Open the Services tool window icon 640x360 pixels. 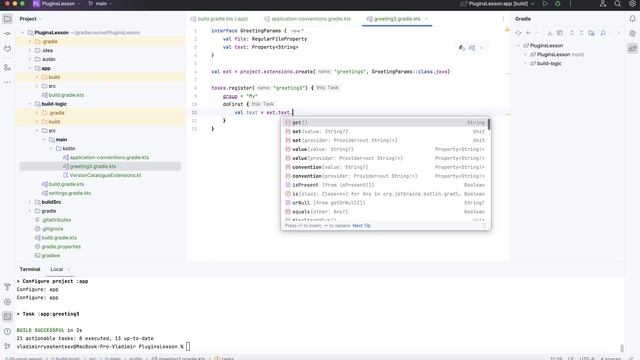[7, 302]
